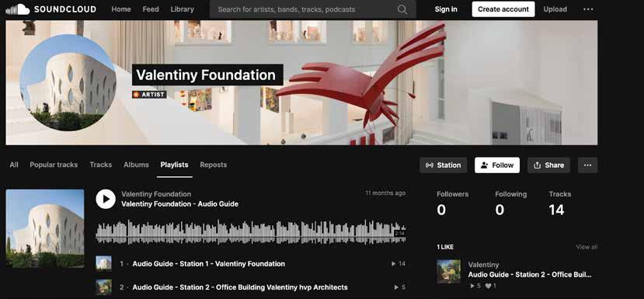This screenshot has width=644, height=299.
Task: Open the Upload page
Action: 555,9
